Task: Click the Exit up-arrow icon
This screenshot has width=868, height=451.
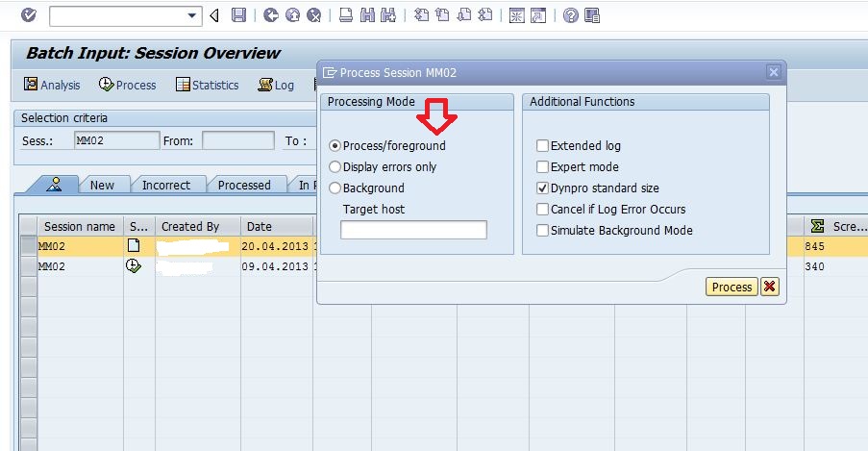Action: (292, 15)
